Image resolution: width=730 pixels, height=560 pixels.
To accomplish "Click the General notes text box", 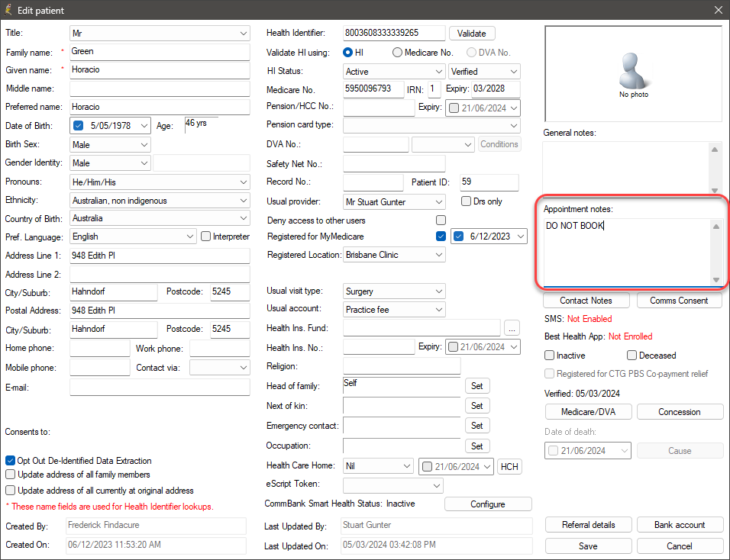I will click(x=625, y=169).
